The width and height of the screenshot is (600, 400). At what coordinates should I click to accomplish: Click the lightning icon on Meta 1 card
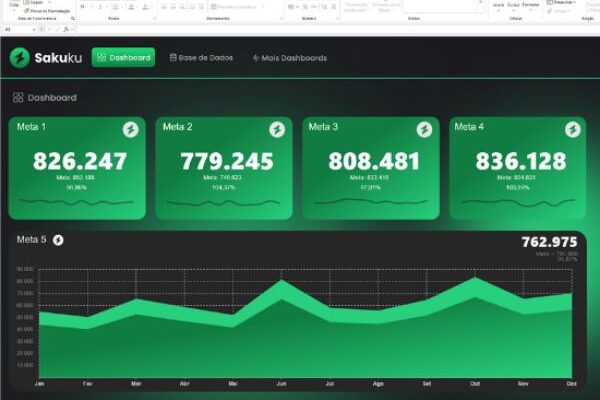[x=130, y=129]
